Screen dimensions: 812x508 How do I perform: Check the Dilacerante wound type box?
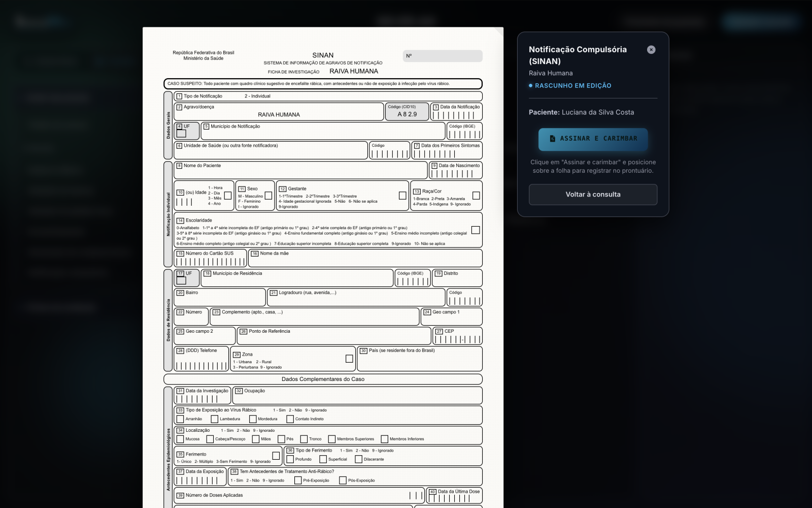[x=358, y=459]
